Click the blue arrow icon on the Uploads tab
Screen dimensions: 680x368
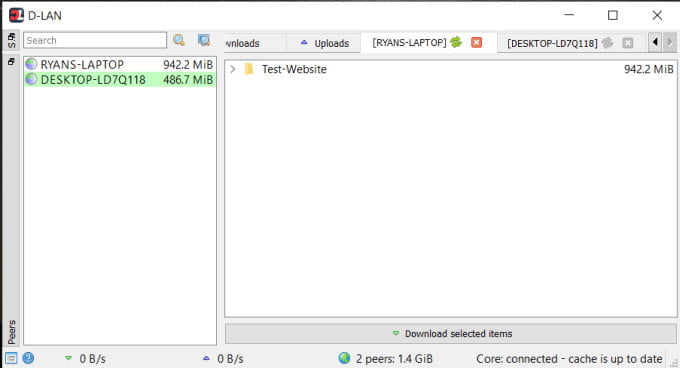click(304, 42)
